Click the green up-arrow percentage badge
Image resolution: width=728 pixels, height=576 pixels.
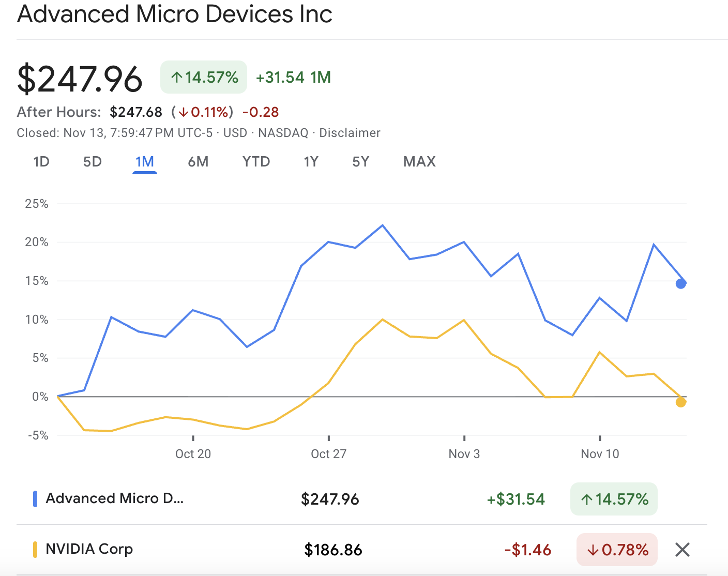pos(203,77)
